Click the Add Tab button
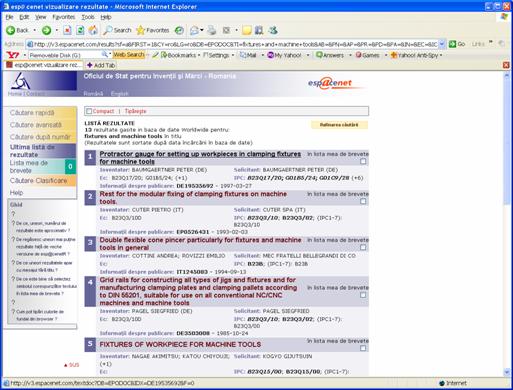Screen dimensions: 513x390 tap(101, 65)
